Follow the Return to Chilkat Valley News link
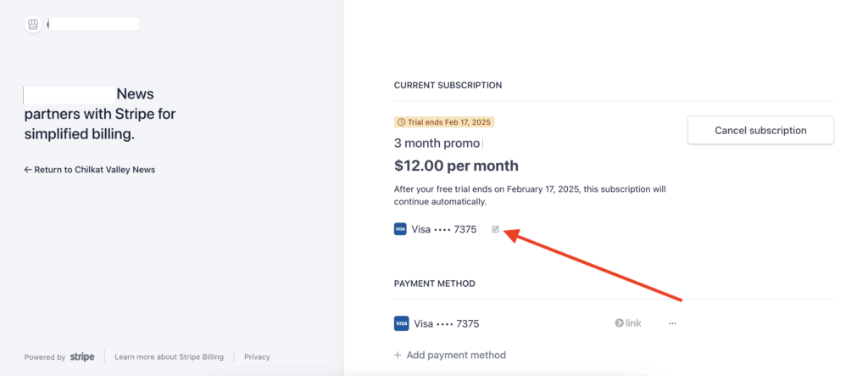 pos(94,170)
